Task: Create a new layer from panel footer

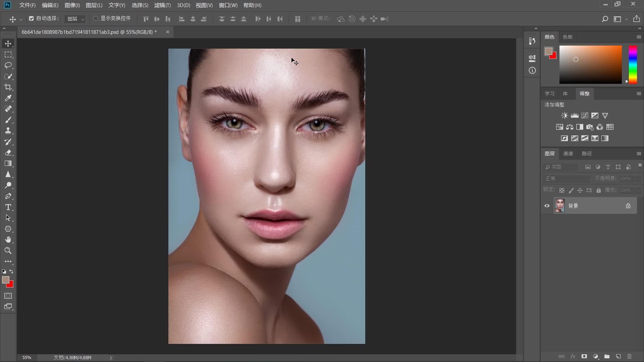Action: tap(618, 356)
